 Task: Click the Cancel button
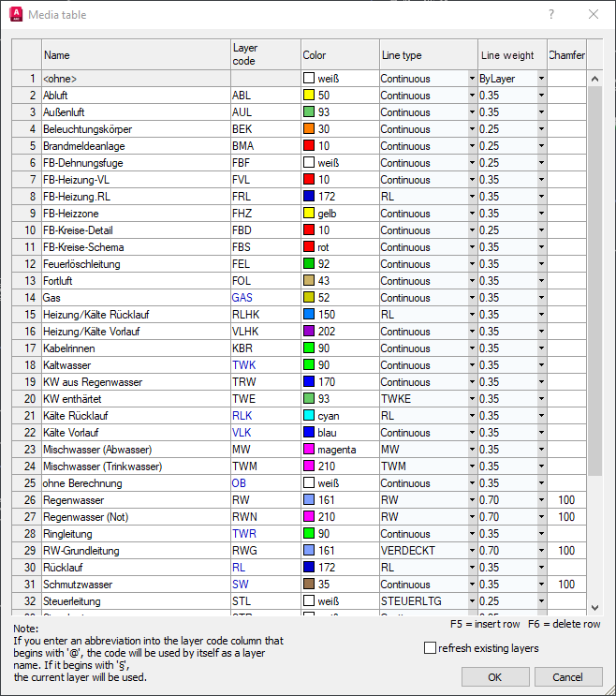point(568,677)
